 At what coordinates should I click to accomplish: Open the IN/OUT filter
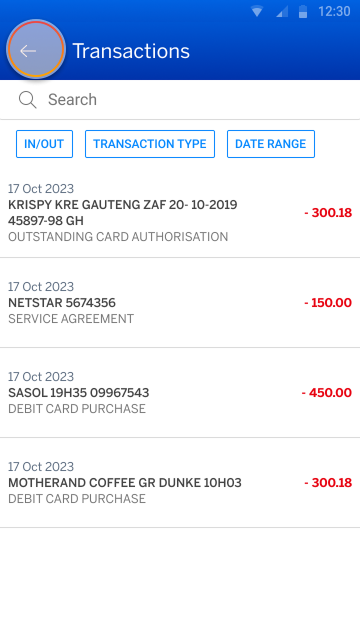click(x=44, y=144)
